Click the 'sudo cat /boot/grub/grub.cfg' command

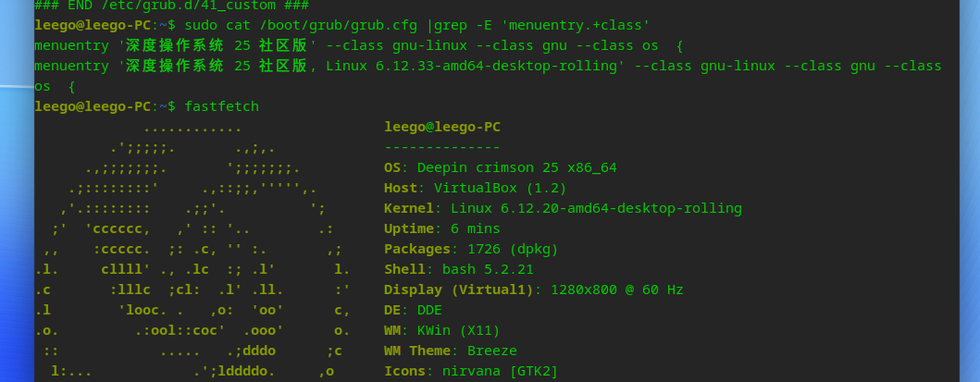[x=302, y=26]
